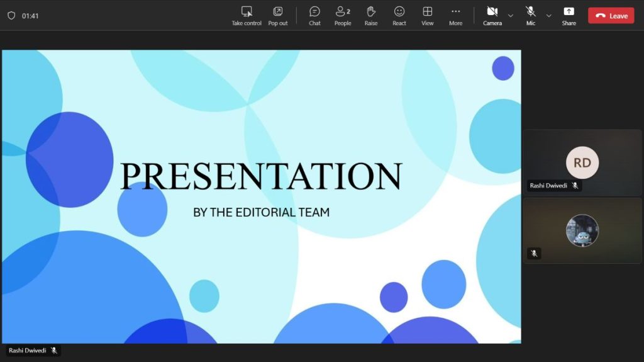
Task: Leave the meeting
Action: (x=611, y=16)
